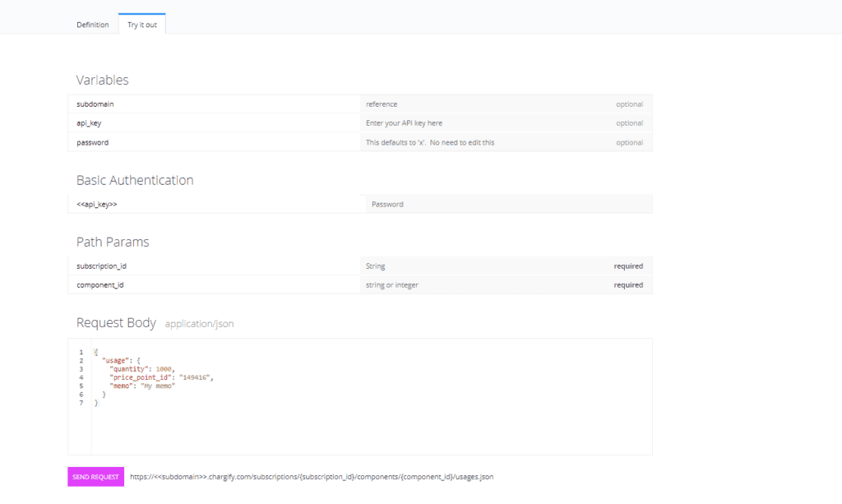Click line number 7 in editor gutter
The image size is (842, 504).
[x=81, y=403]
